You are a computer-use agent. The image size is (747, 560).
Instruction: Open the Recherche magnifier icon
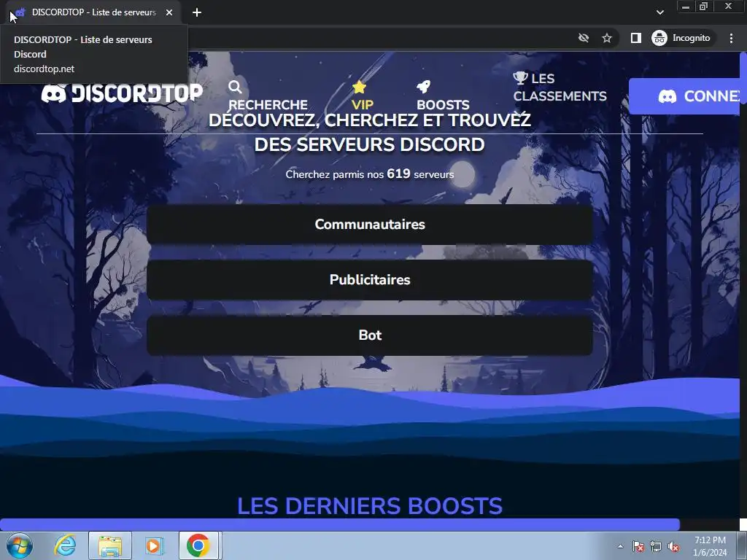235,87
